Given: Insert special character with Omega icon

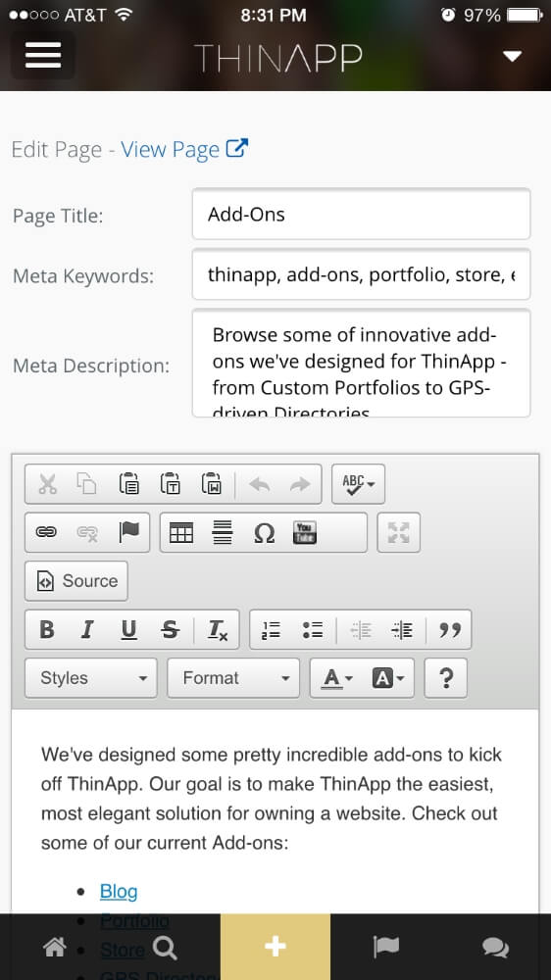Looking at the screenshot, I should pos(264,532).
